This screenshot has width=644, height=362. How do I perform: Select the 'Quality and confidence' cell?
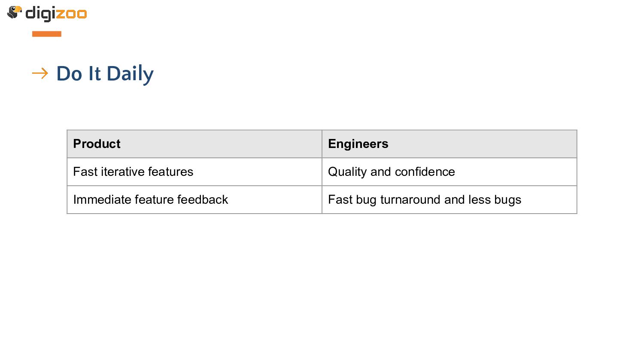[449, 172]
